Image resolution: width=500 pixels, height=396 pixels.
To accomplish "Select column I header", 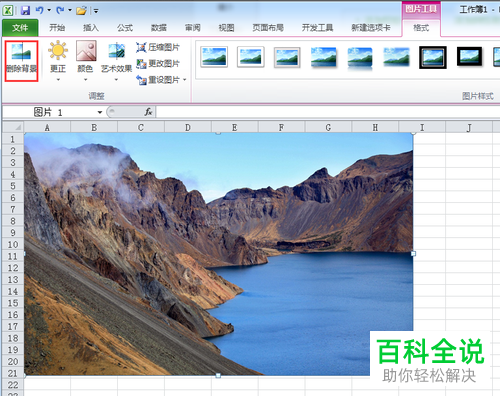I will point(422,127).
